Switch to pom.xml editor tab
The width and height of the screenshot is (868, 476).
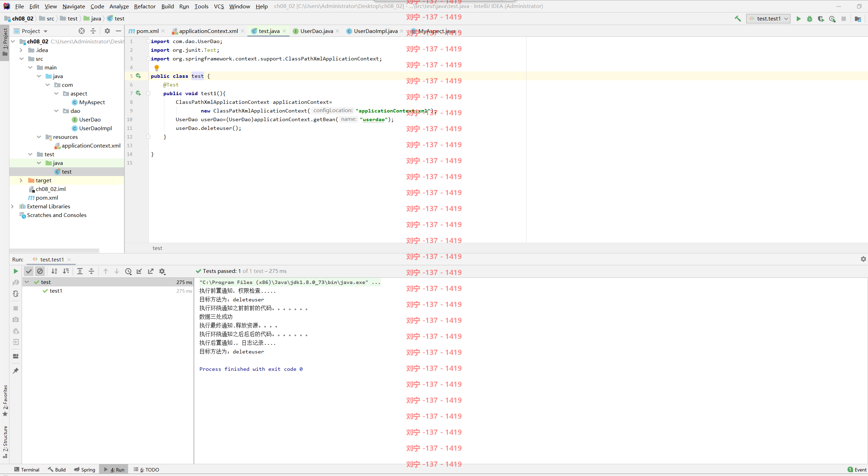tap(147, 31)
